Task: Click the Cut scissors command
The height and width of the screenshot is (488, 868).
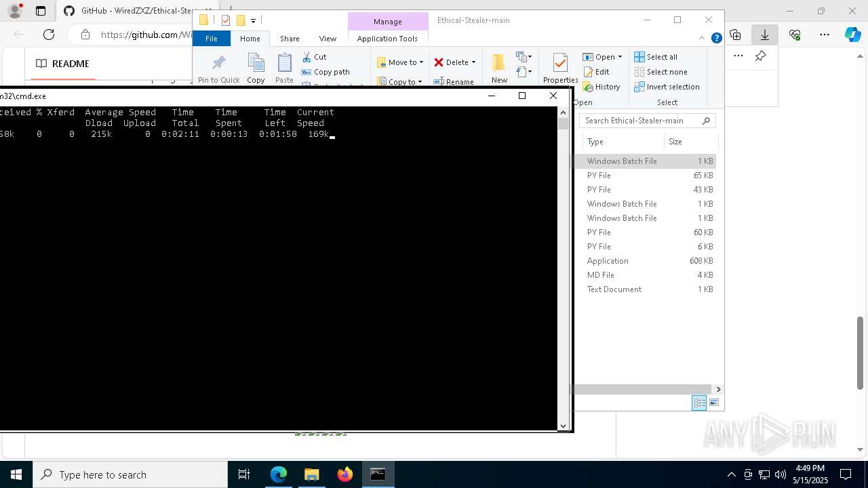Action: click(314, 57)
